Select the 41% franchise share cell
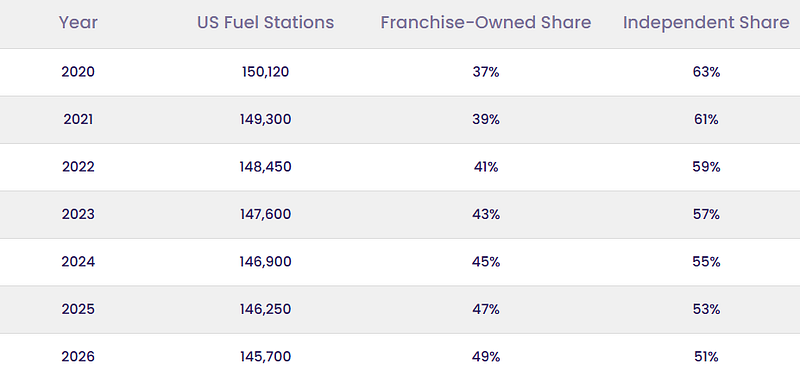 coord(486,167)
